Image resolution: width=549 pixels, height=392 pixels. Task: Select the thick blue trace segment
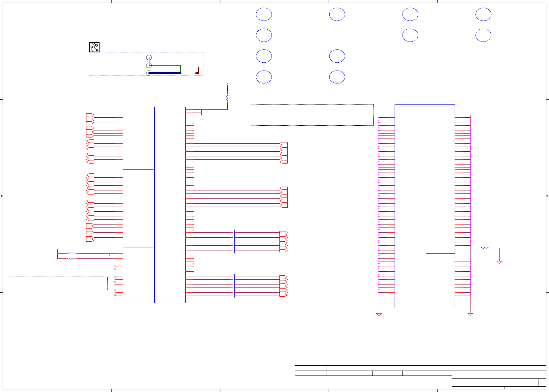point(165,73)
